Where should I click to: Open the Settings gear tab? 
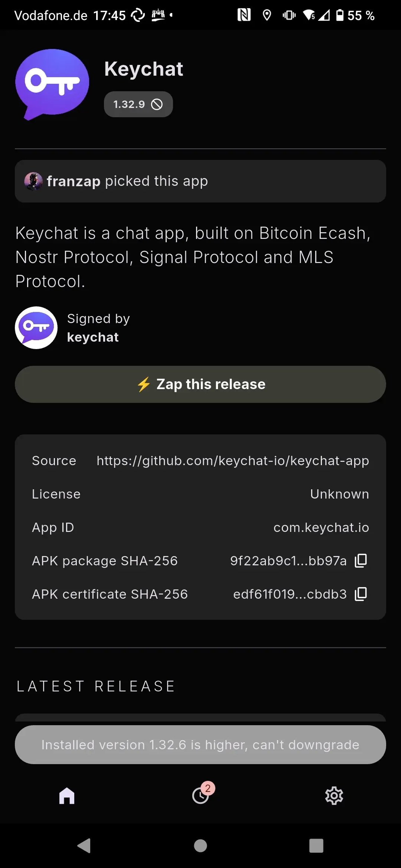pos(334,796)
